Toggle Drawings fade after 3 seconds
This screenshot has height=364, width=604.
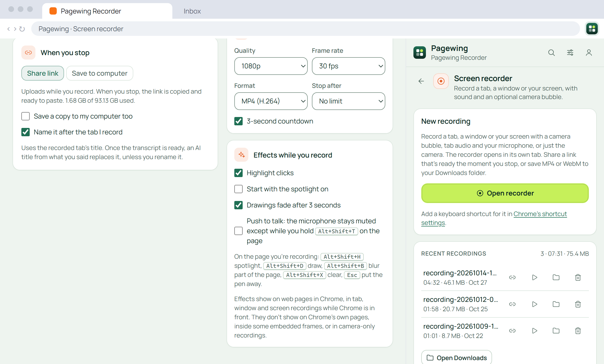pos(238,205)
